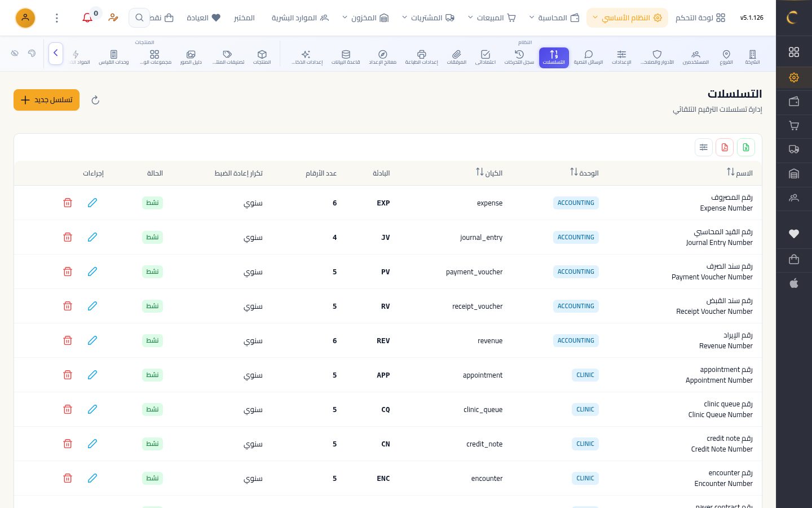Expand the Inventory (المخزون) menu
The width and height of the screenshot is (812, 508).
[x=365, y=18]
